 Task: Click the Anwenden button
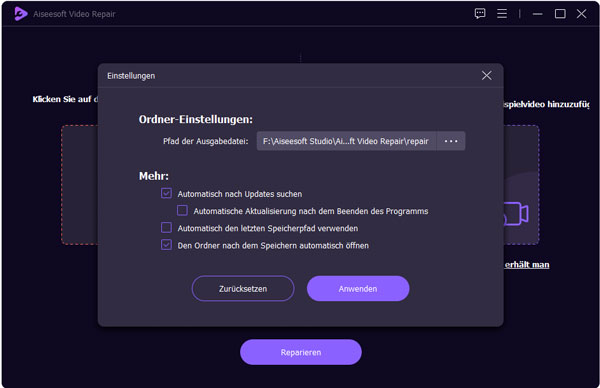tap(358, 289)
